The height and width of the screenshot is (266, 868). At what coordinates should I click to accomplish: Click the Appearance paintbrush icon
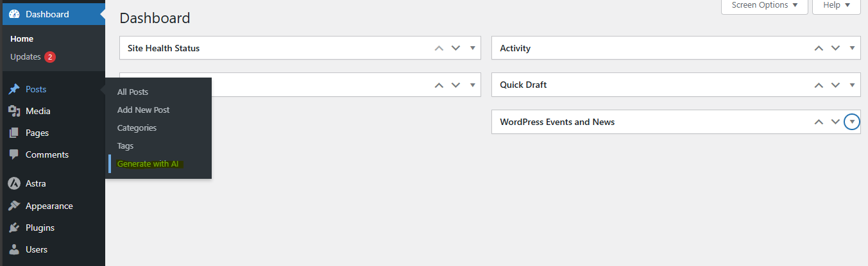pyautogui.click(x=14, y=206)
